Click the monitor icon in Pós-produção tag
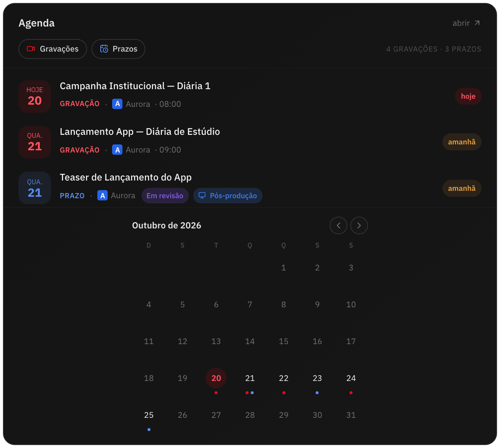500x448 pixels. (x=202, y=195)
